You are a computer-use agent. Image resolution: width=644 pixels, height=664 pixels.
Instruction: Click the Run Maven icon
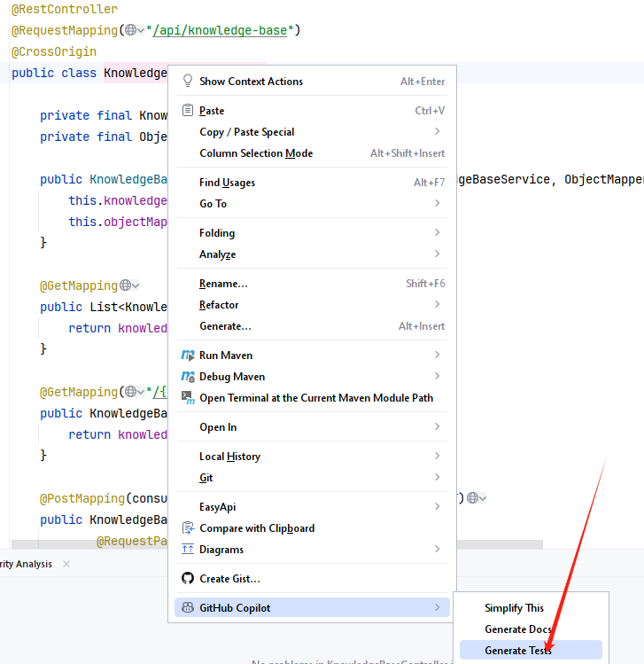point(188,355)
